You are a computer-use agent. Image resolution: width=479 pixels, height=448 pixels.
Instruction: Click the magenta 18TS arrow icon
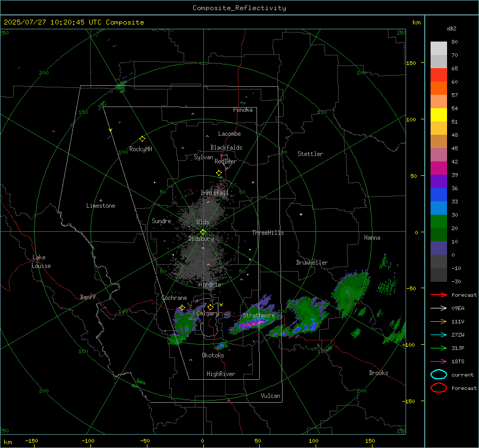tap(439, 362)
